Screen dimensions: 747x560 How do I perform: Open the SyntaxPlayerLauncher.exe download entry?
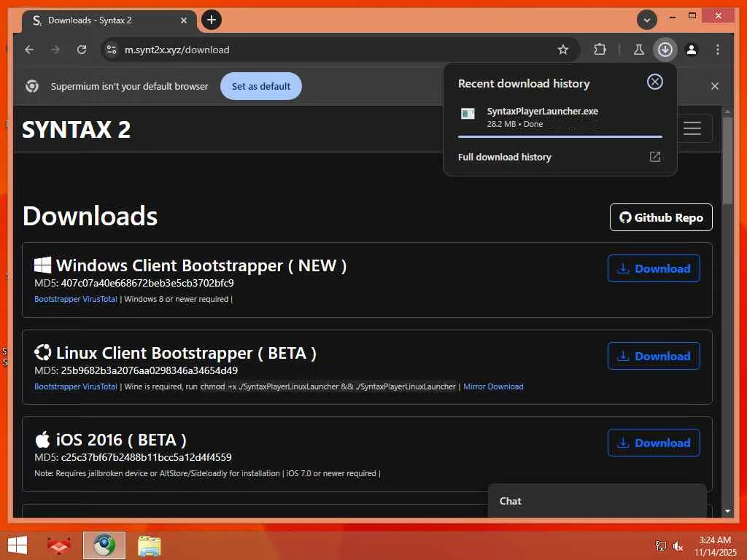pos(560,117)
